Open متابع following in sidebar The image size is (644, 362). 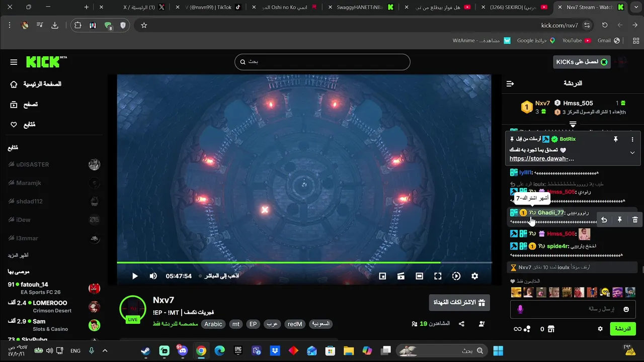pyautogui.click(x=23, y=125)
